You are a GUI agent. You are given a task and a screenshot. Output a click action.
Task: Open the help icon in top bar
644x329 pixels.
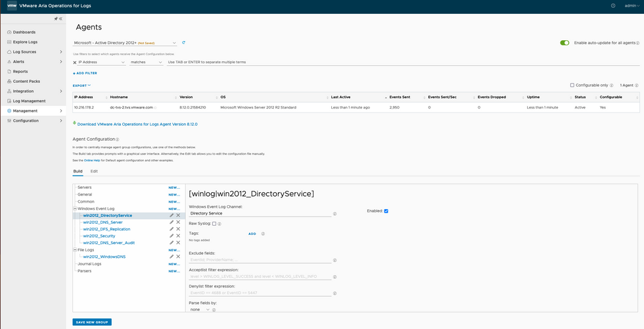pos(612,6)
